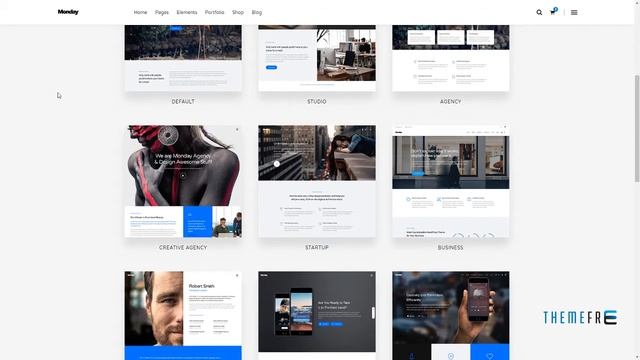The image size is (640, 360).
Task: Open the Portfolio menu item
Action: point(214,12)
